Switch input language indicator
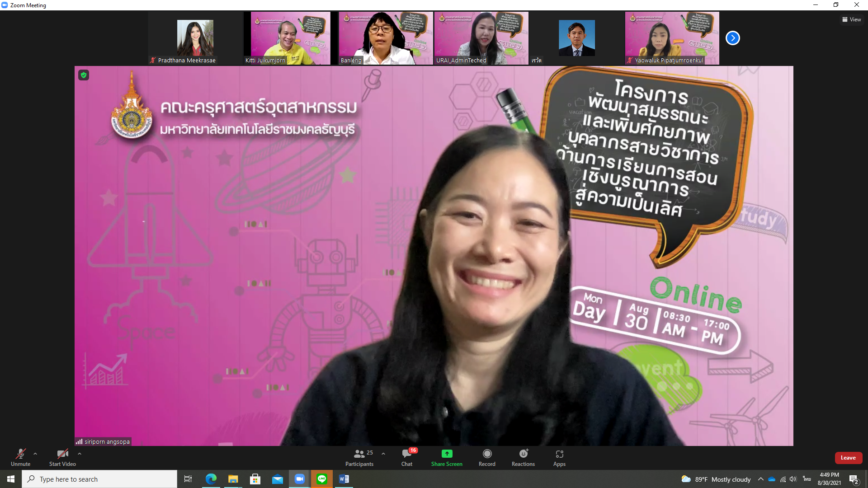This screenshot has height=488, width=868. click(807, 479)
